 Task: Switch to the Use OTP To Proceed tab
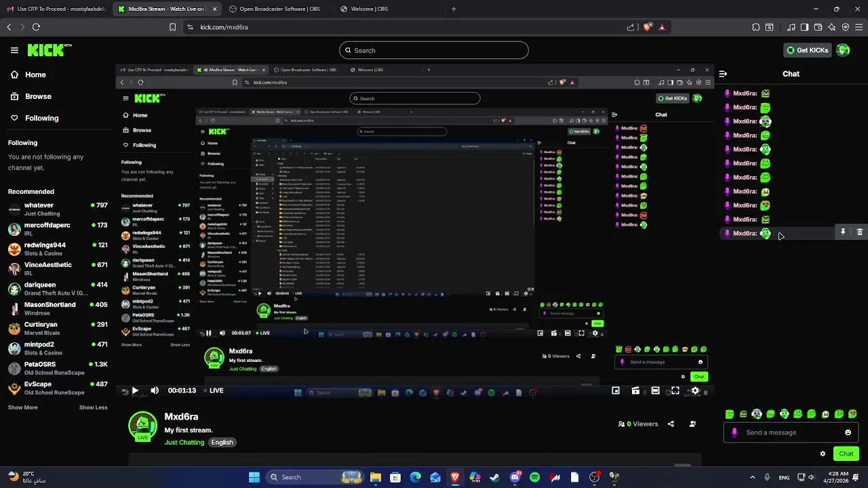coord(56,9)
